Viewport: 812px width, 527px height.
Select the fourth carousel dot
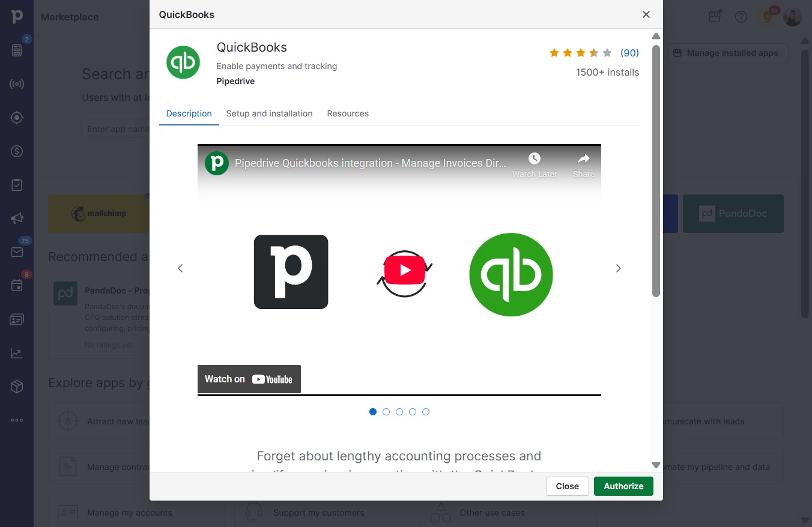[x=413, y=412]
